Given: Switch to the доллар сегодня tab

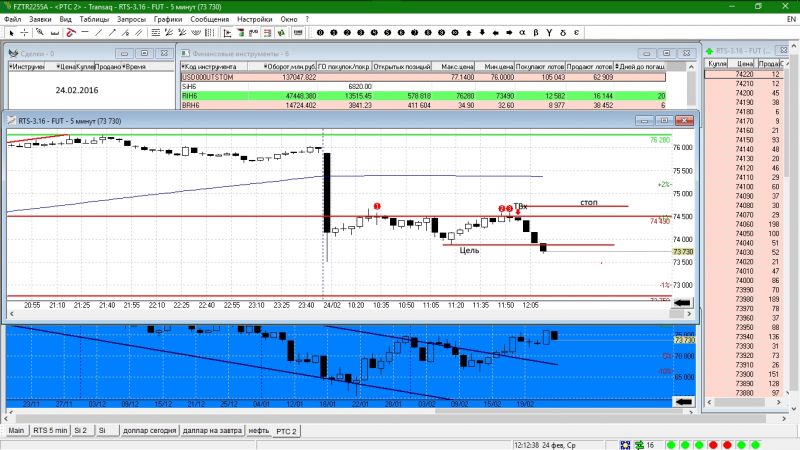Looking at the screenshot, I should [149, 430].
